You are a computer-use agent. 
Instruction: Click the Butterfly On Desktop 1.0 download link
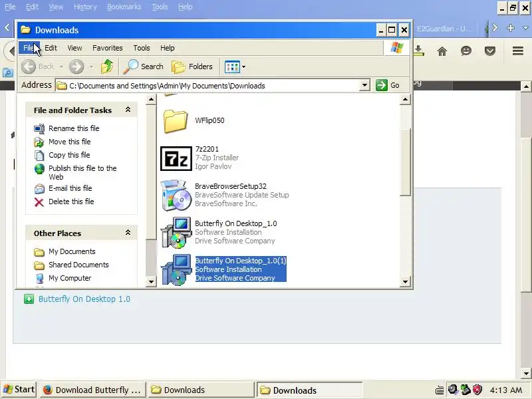84,299
